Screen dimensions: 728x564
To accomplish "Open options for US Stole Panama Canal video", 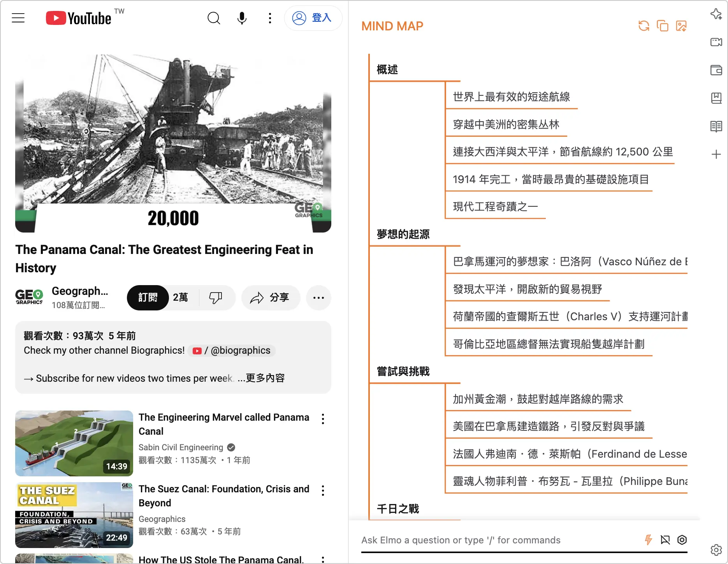I will (323, 560).
